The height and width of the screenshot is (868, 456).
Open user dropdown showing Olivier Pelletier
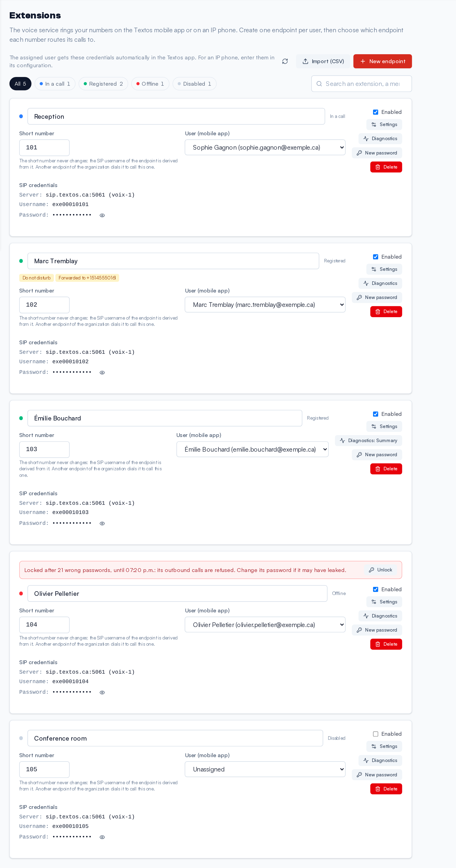point(265,625)
